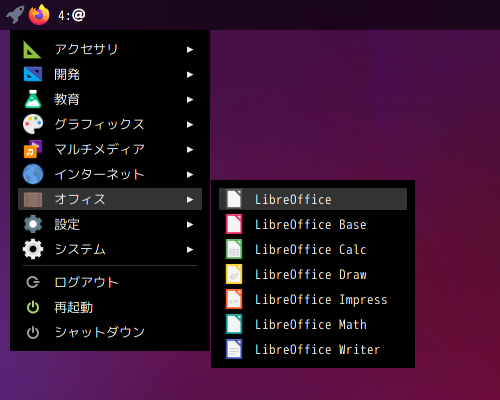Launch the highlighted LibreOffice entry

[313, 199]
